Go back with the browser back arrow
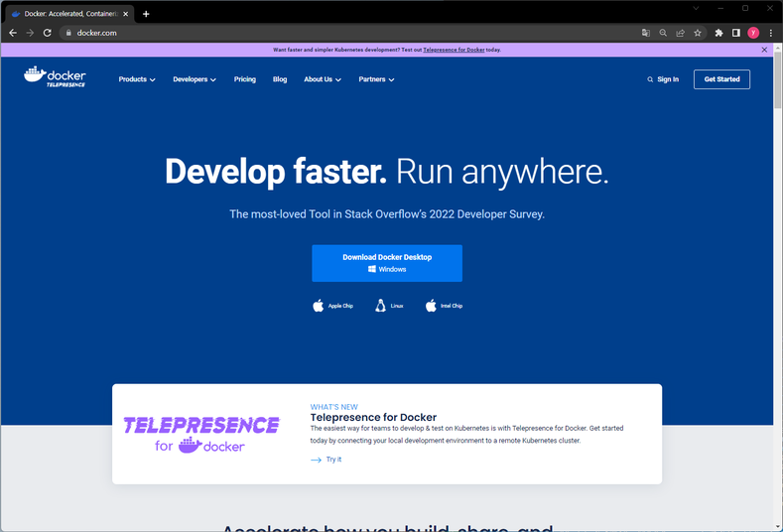This screenshot has height=532, width=783. (13, 33)
